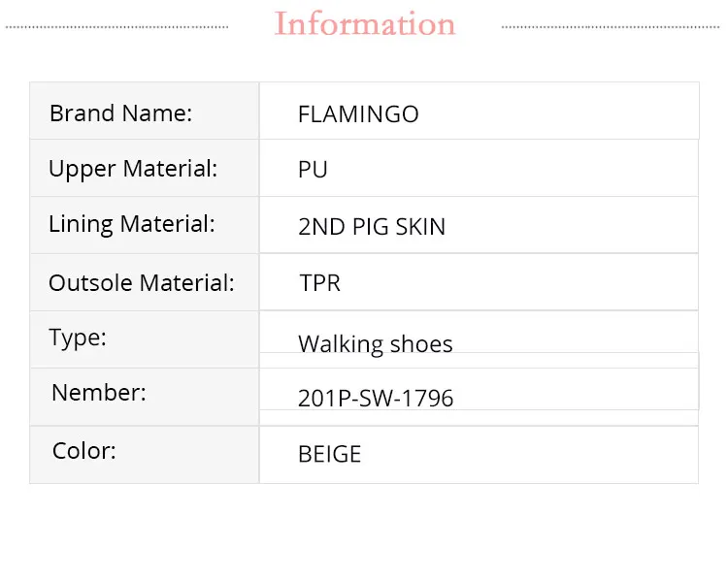Select the BEIGE color value

coord(330,454)
